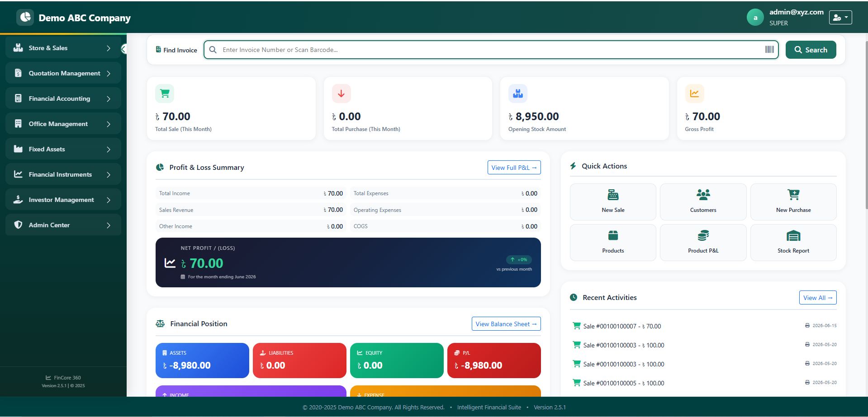Open the New Sale quick action
Image resolution: width=868 pixels, height=417 pixels.
coord(613,201)
